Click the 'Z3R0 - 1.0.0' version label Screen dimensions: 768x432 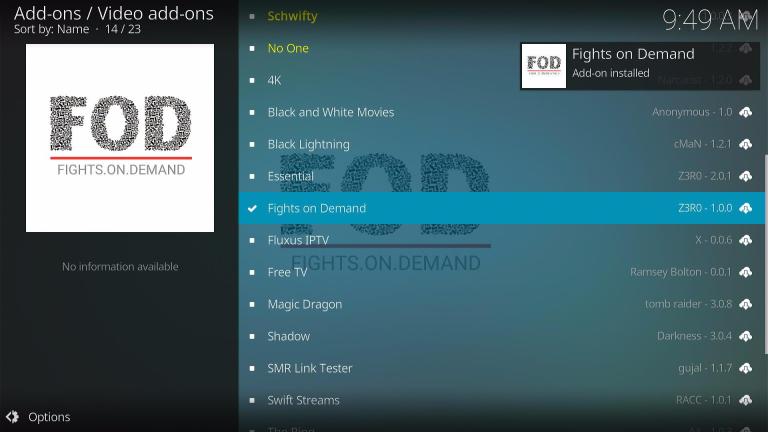[705, 208]
